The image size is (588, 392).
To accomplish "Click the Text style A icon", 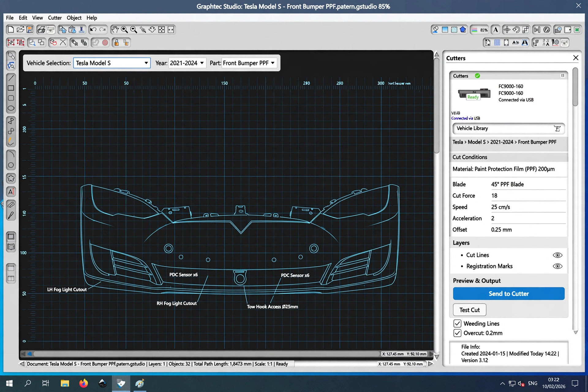I will pos(496,30).
